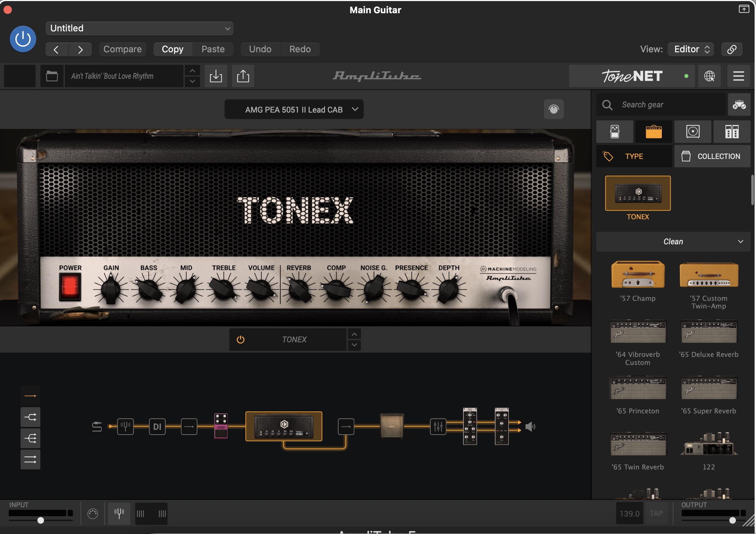This screenshot has width=756, height=534.
Task: Click the Ain't Talkin' 'Bout Love Rhythm preset name
Action: click(124, 76)
